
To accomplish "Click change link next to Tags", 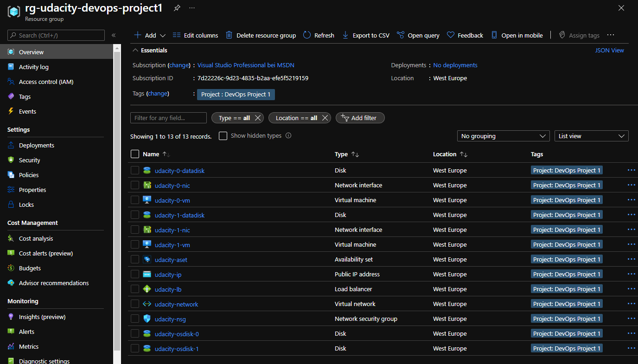I will [158, 93].
